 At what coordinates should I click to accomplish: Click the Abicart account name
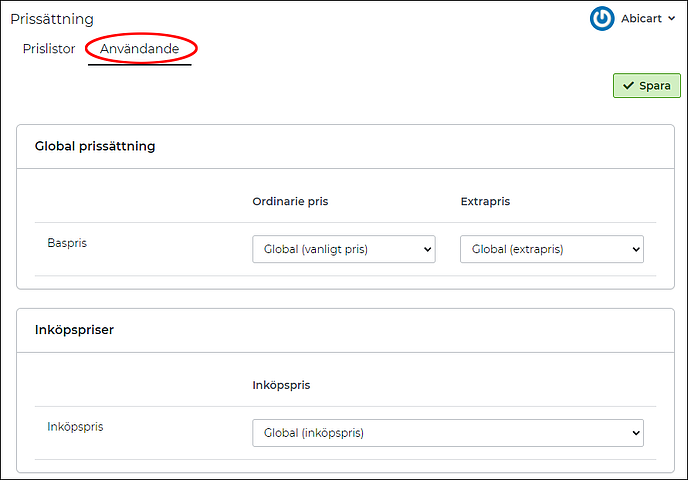[641, 19]
